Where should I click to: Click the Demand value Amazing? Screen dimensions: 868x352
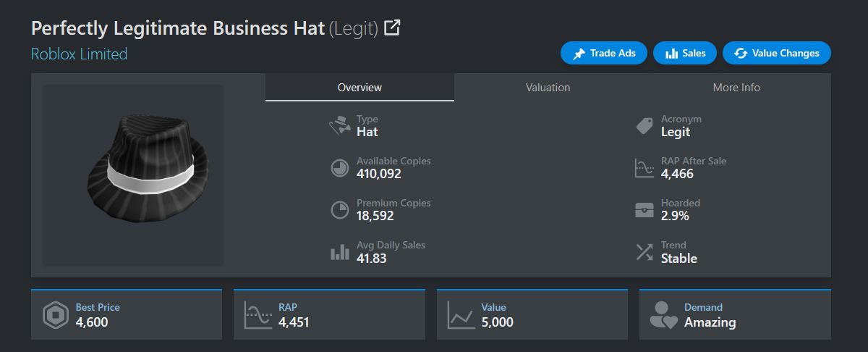click(x=710, y=322)
